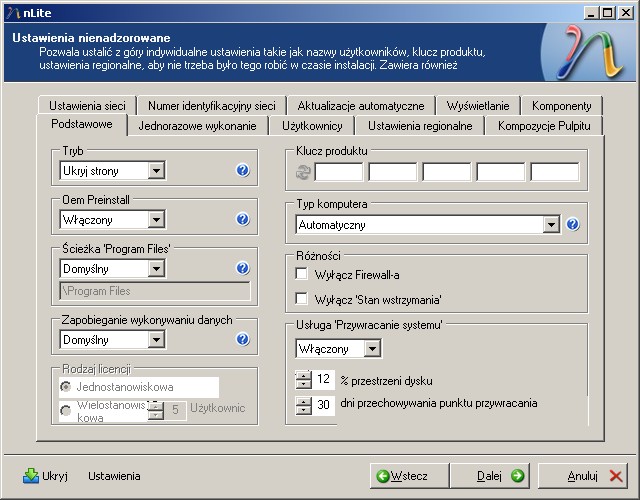Click the third Klucz produktu field

447,172
